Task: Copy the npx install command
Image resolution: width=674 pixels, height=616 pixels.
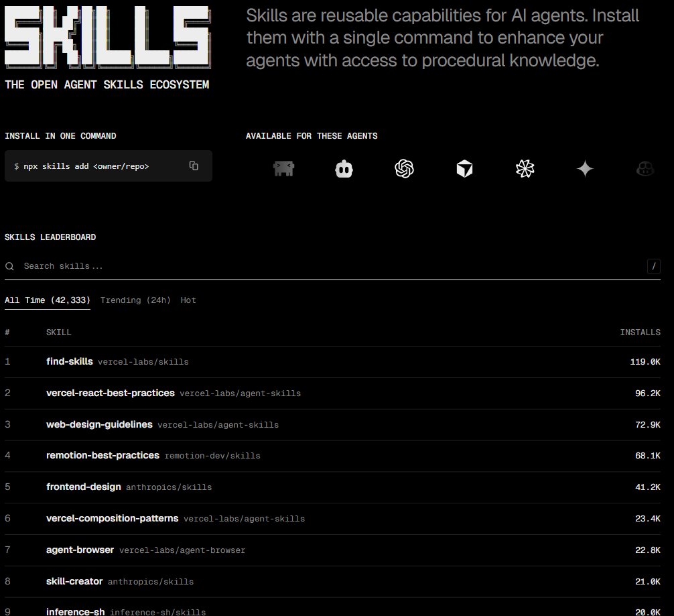Action: [x=194, y=165]
